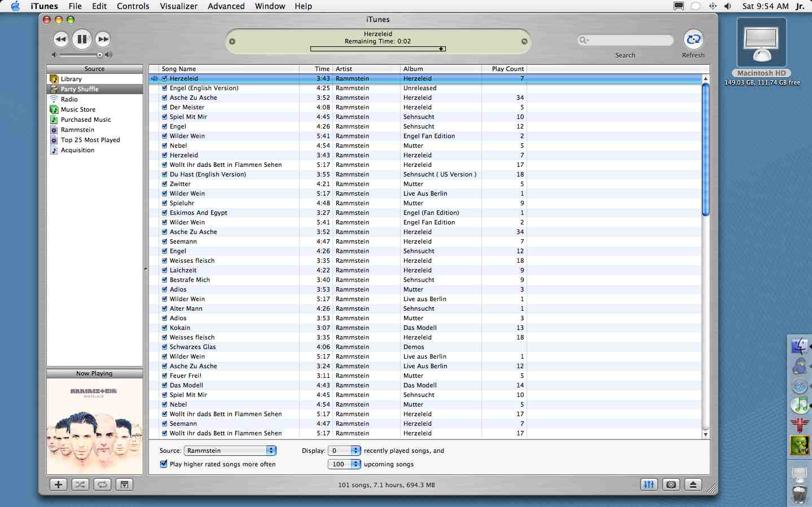The width and height of the screenshot is (812, 507).
Task: Uncheck the Kokain song checkbox
Action: (164, 328)
